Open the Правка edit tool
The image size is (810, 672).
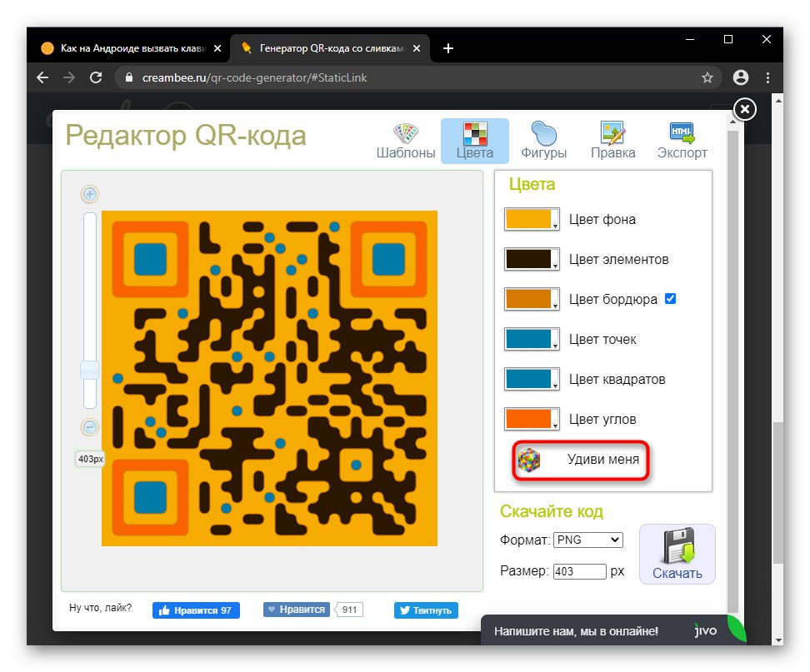(612, 141)
